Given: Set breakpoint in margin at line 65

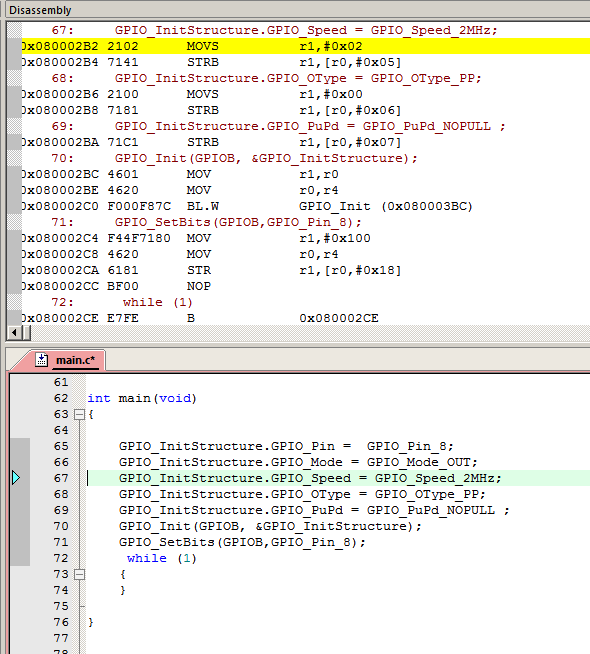Looking at the screenshot, I should tap(20, 446).
